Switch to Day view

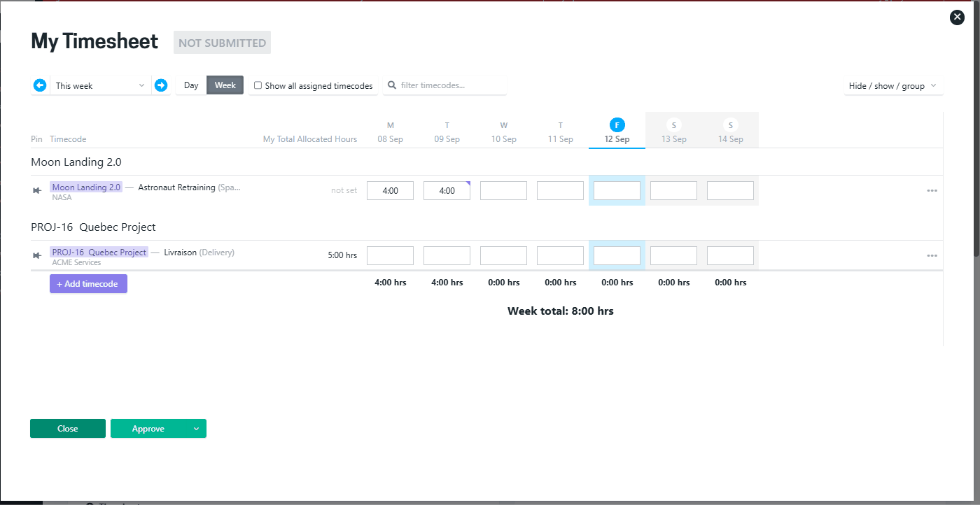[190, 85]
